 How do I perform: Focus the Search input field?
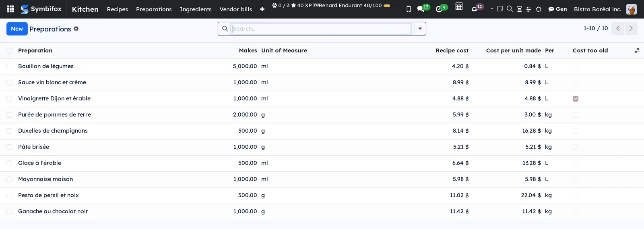pyautogui.click(x=321, y=29)
